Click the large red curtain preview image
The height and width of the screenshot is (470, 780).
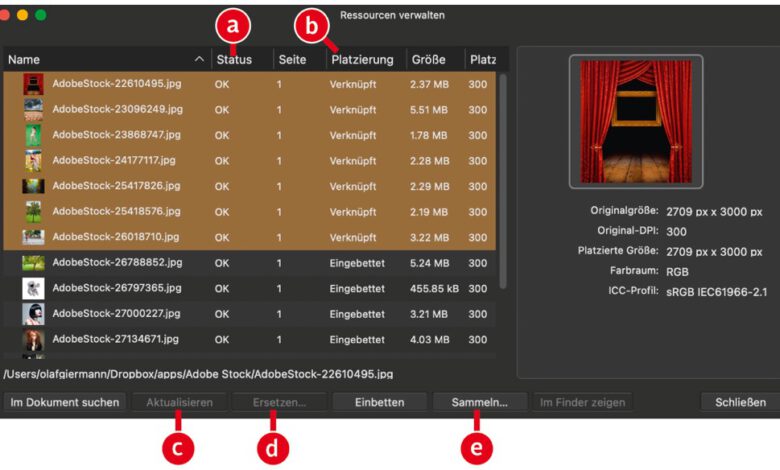click(x=636, y=122)
